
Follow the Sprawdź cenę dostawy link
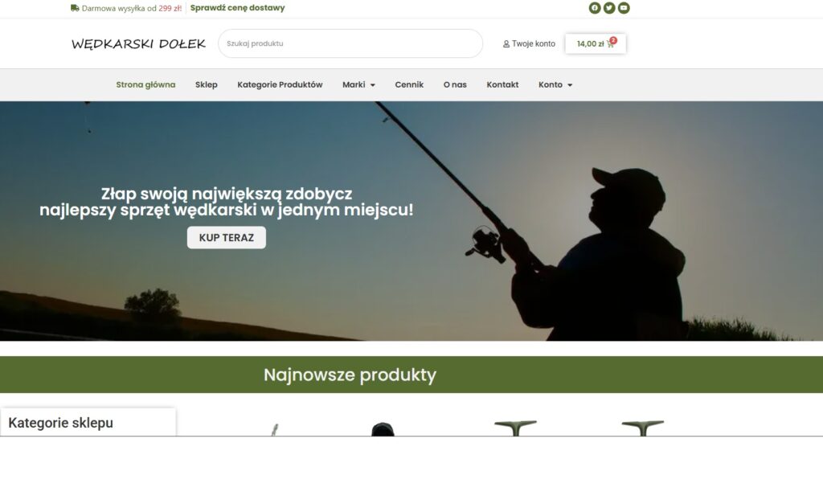[237, 8]
